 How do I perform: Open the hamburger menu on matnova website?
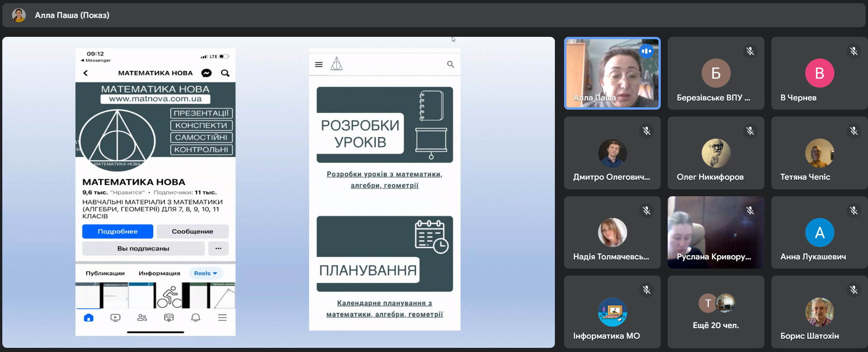[319, 65]
